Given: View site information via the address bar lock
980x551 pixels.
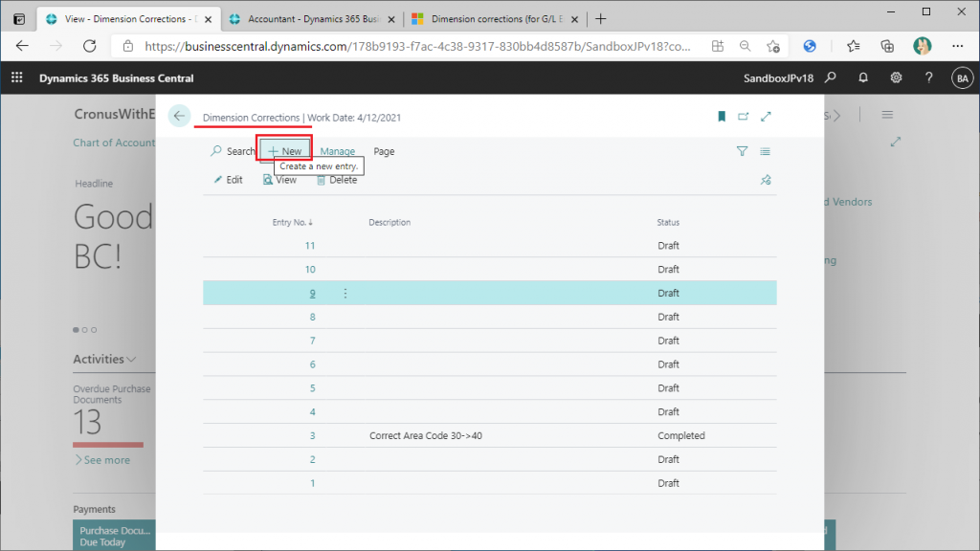Looking at the screenshot, I should (128, 46).
